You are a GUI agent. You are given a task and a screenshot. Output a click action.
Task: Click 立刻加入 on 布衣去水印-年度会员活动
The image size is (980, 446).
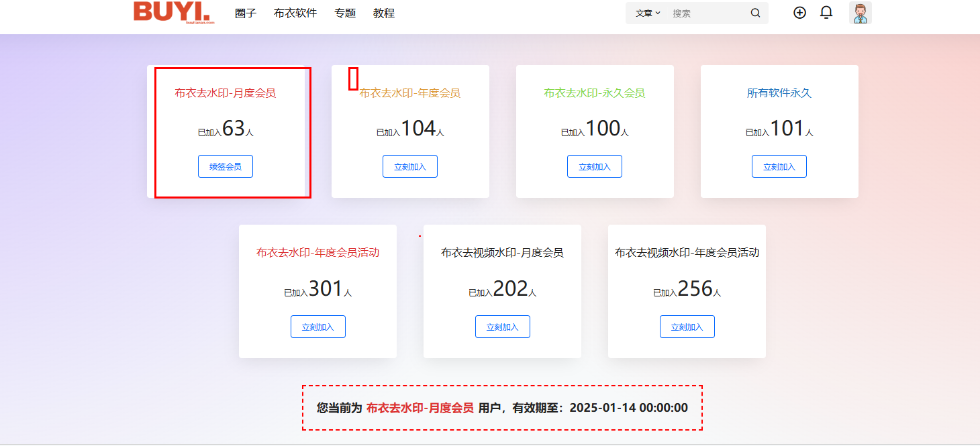click(x=318, y=326)
